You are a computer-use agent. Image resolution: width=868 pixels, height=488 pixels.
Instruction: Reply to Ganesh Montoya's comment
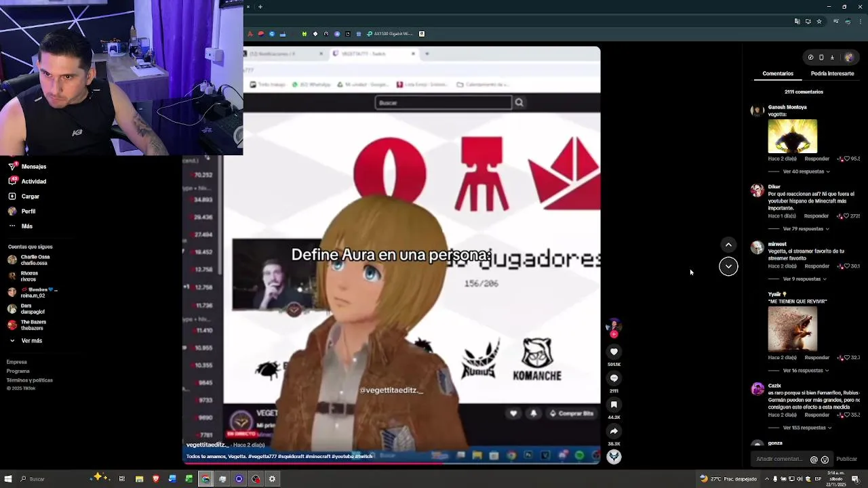click(816, 159)
